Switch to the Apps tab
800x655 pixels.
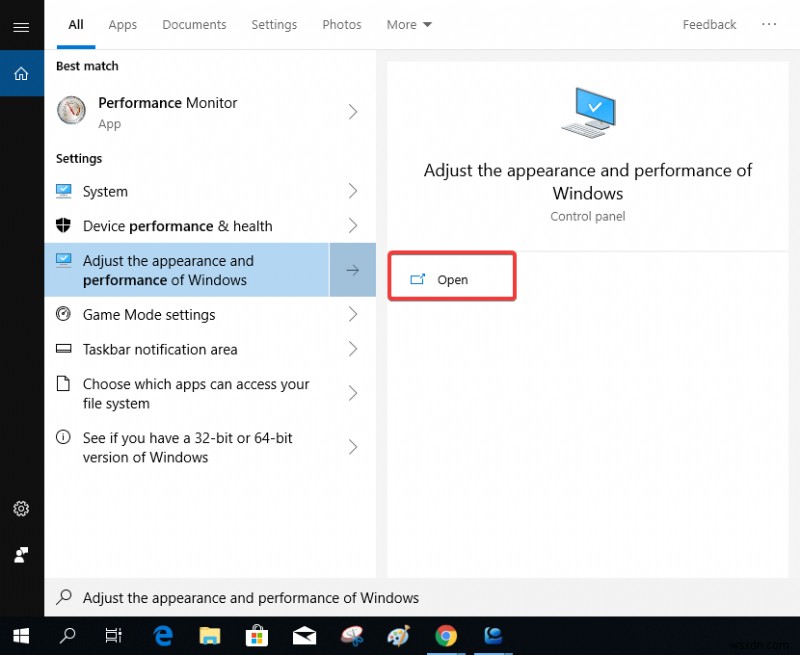click(x=122, y=24)
